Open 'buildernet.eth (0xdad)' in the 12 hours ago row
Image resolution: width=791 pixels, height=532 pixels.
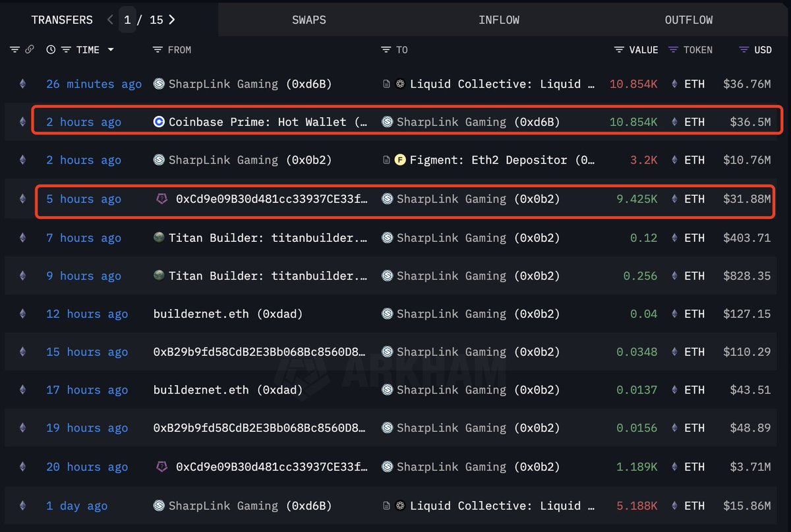(x=228, y=314)
